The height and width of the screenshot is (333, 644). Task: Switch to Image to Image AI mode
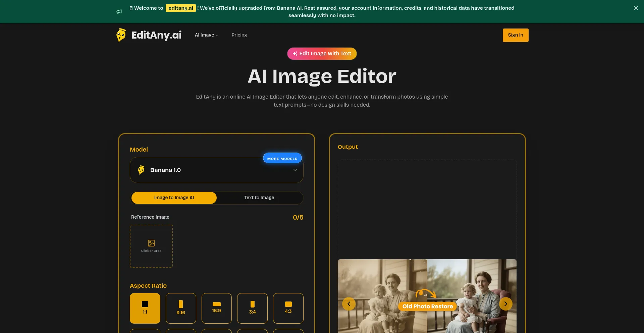pyautogui.click(x=174, y=198)
